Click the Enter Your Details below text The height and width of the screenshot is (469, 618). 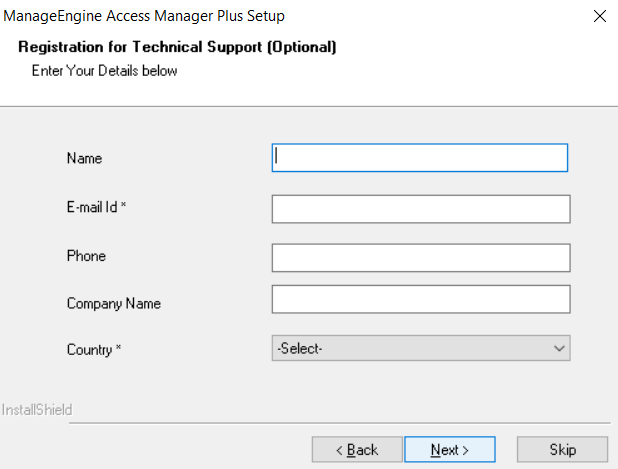105,71
